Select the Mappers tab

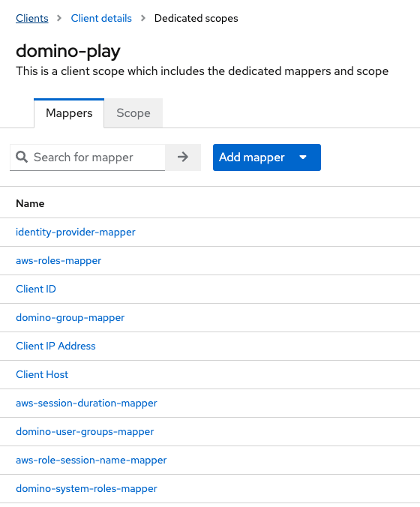[x=69, y=113]
